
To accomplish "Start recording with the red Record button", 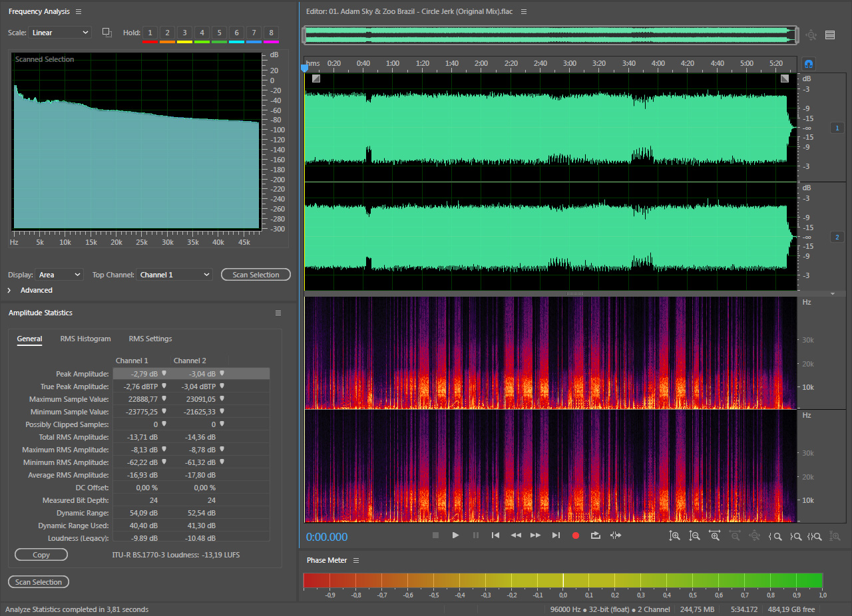I will [576, 536].
